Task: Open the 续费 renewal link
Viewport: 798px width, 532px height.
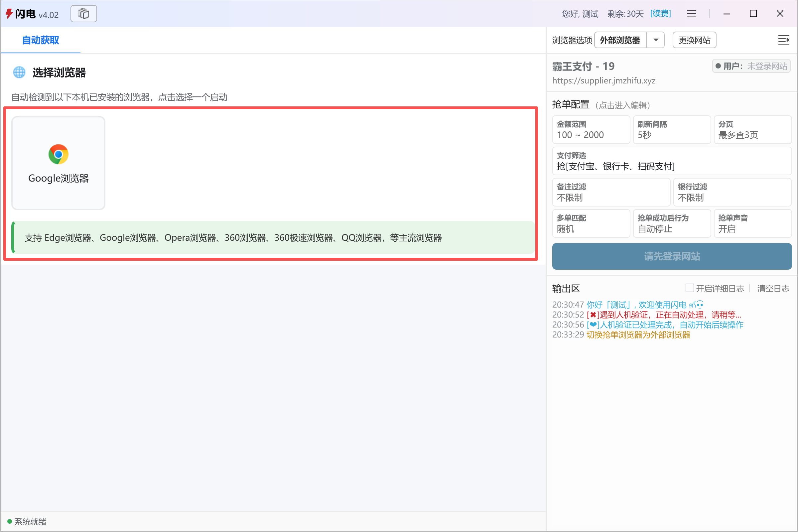Action: pos(660,14)
